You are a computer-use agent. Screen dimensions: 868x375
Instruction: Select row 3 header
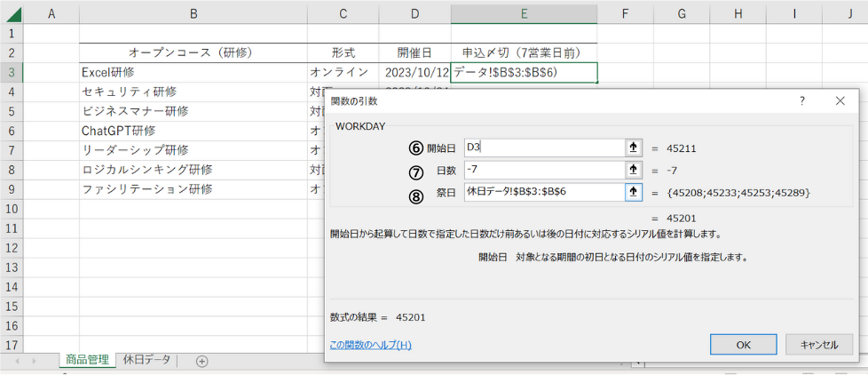click(x=12, y=72)
